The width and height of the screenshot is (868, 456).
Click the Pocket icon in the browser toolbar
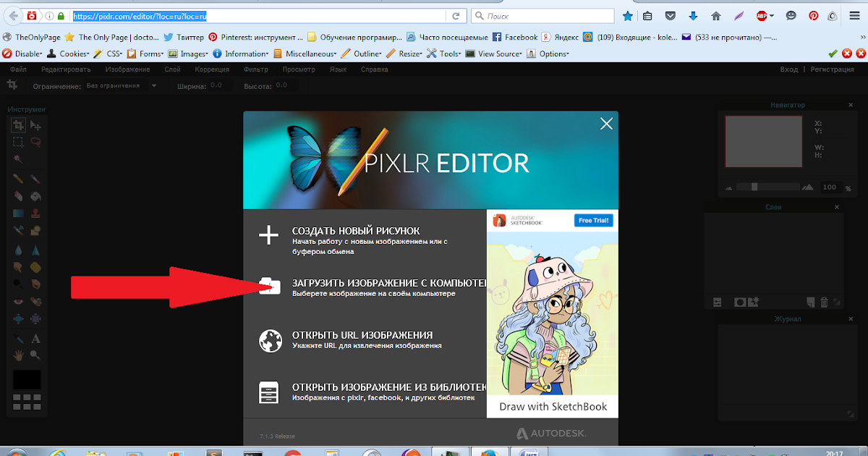point(671,15)
